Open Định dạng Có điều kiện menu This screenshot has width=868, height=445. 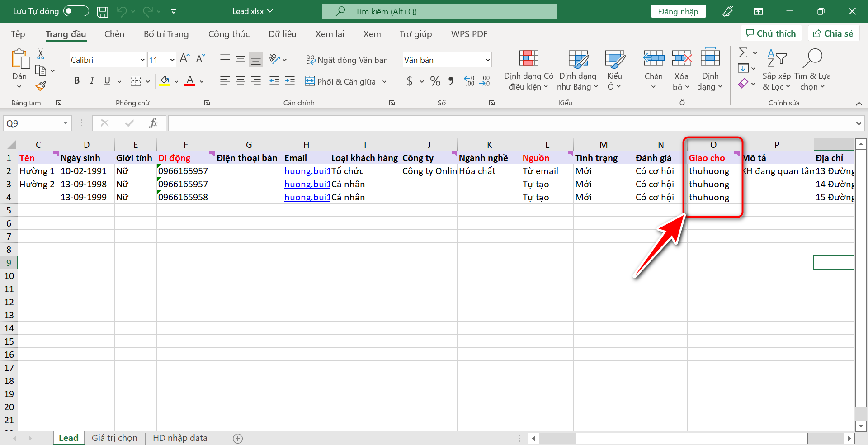tap(528, 70)
